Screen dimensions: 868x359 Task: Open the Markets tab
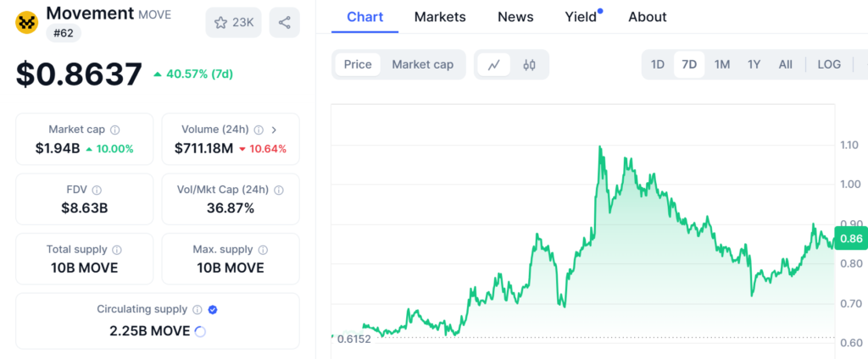tap(440, 17)
